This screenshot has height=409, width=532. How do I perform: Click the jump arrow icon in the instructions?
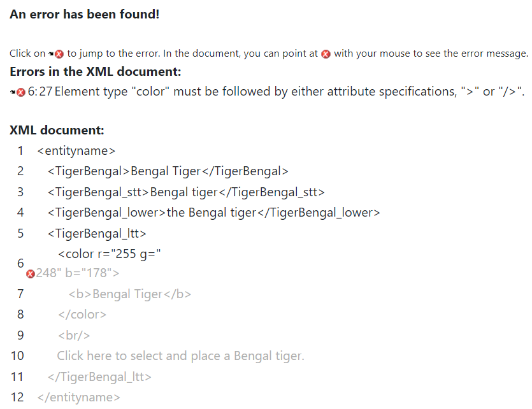pyautogui.click(x=51, y=54)
